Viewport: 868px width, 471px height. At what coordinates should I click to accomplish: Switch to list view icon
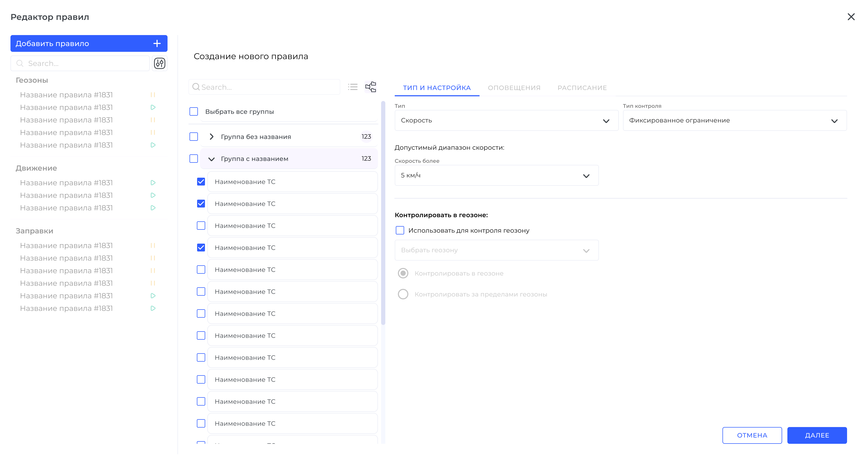pos(352,87)
